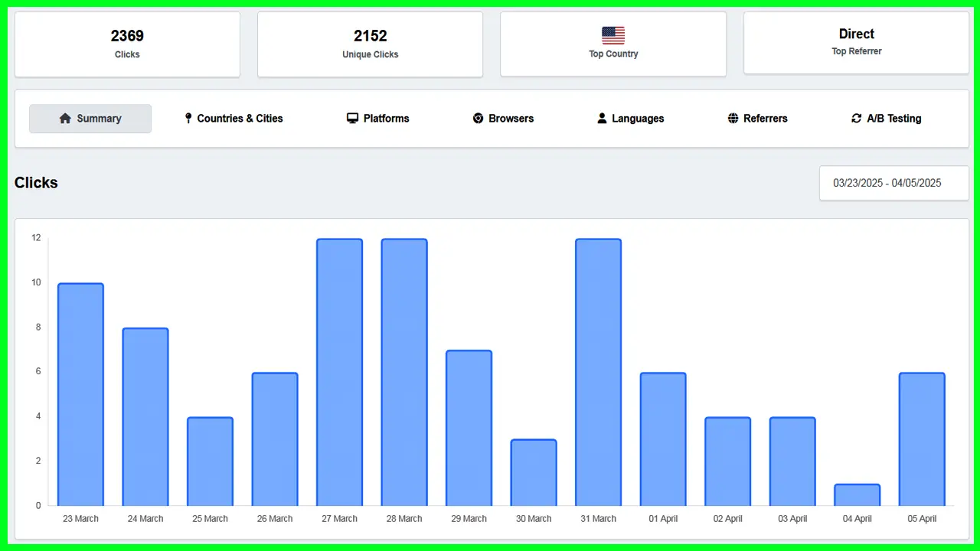This screenshot has height=551, width=980.
Task: Click the 2369 Clicks stat card
Action: pos(127,44)
